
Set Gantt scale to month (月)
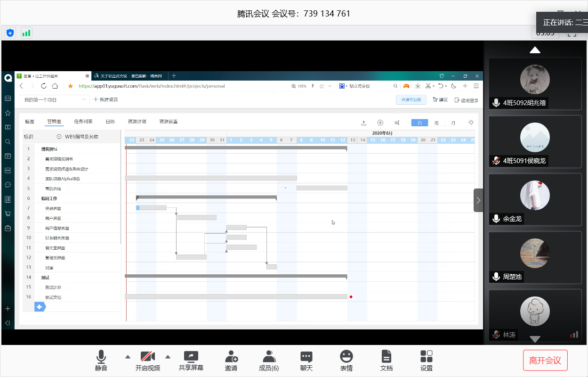[453, 123]
